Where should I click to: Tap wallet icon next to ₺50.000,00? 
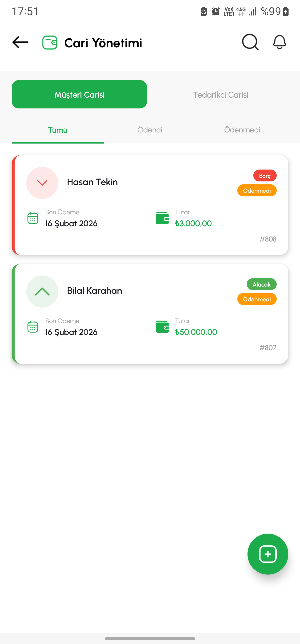click(x=162, y=327)
